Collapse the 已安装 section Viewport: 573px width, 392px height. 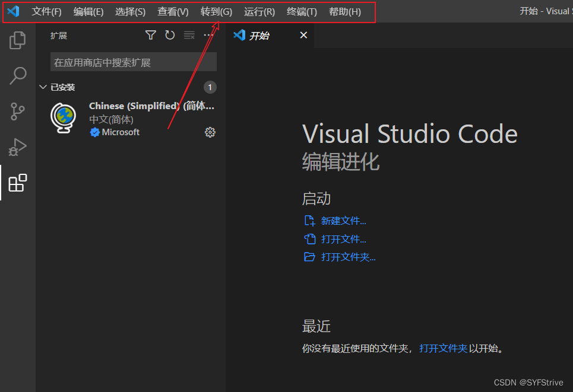point(43,87)
